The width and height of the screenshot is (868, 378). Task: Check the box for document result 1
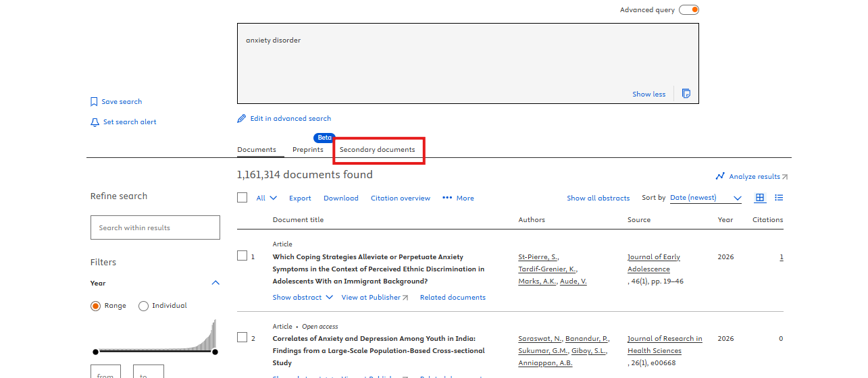point(242,256)
